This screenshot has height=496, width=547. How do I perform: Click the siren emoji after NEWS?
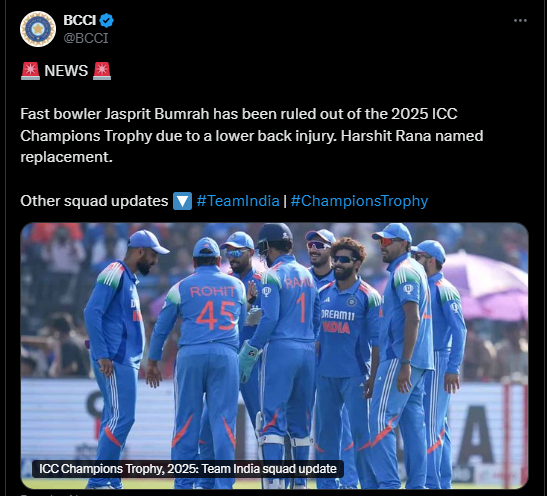point(102,71)
